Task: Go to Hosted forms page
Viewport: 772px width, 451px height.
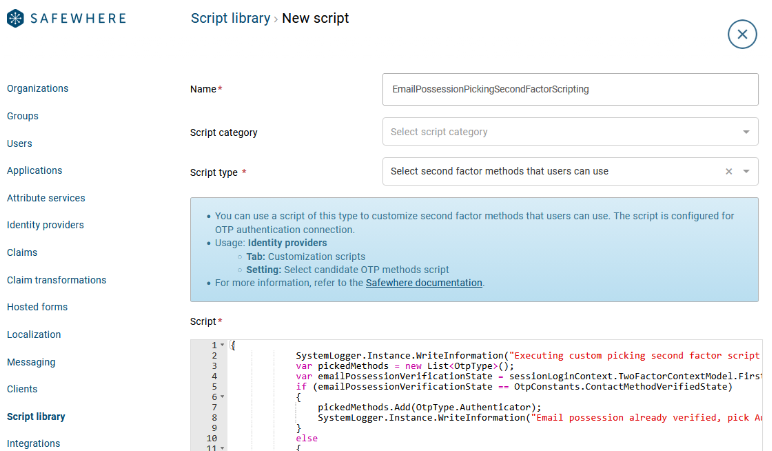Action: pyautogui.click(x=37, y=307)
